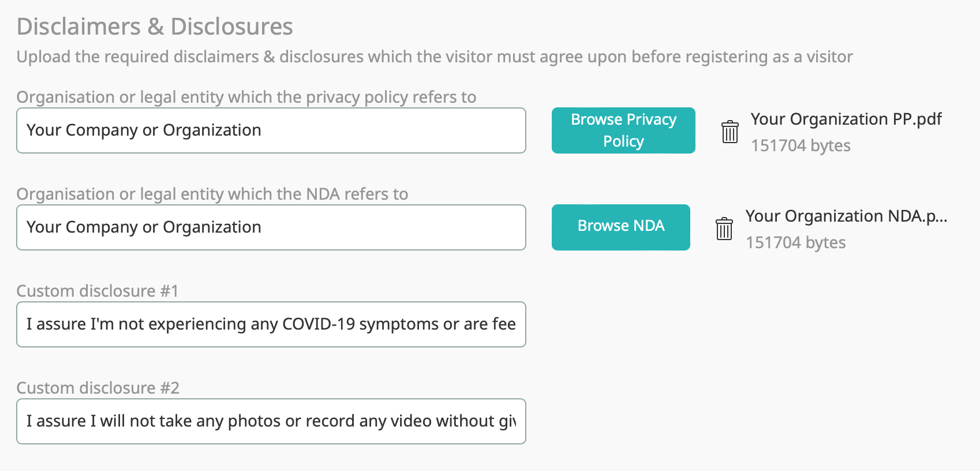Edit the photos and video disclosure text

[271, 421]
